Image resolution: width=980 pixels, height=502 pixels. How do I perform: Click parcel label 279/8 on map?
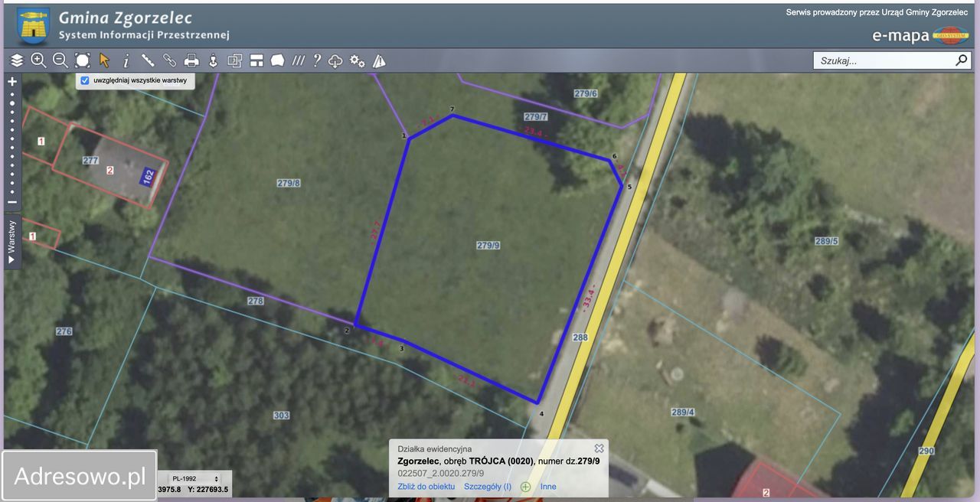click(x=288, y=183)
